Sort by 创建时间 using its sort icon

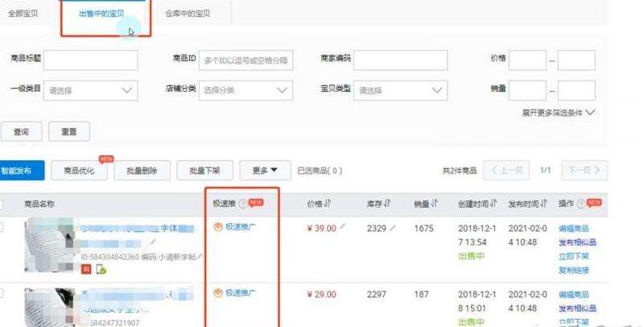493,204
